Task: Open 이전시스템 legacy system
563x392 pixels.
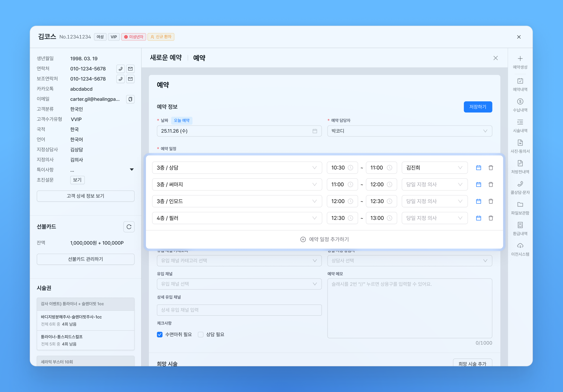Action: tap(520, 249)
